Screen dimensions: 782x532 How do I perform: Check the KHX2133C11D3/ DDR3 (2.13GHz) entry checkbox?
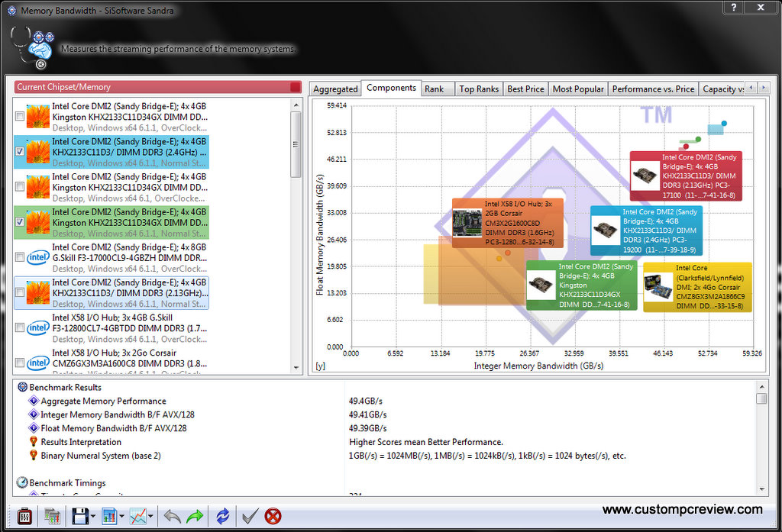pyautogui.click(x=20, y=292)
